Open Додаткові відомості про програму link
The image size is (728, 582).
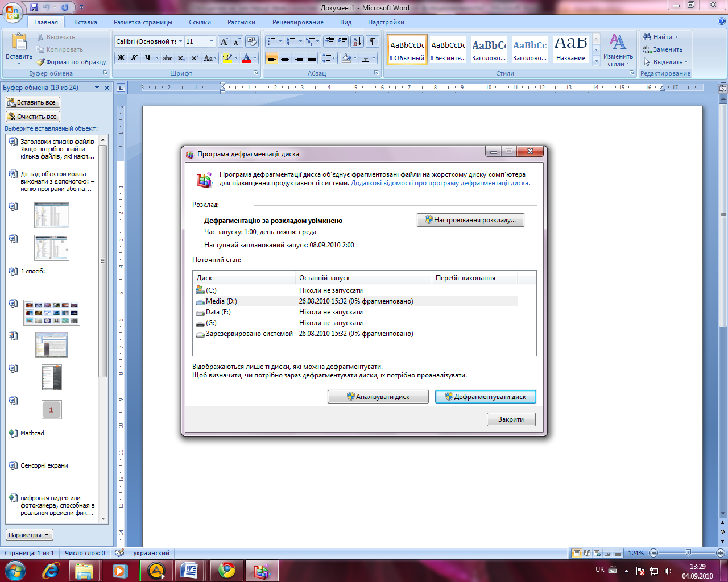(x=440, y=183)
